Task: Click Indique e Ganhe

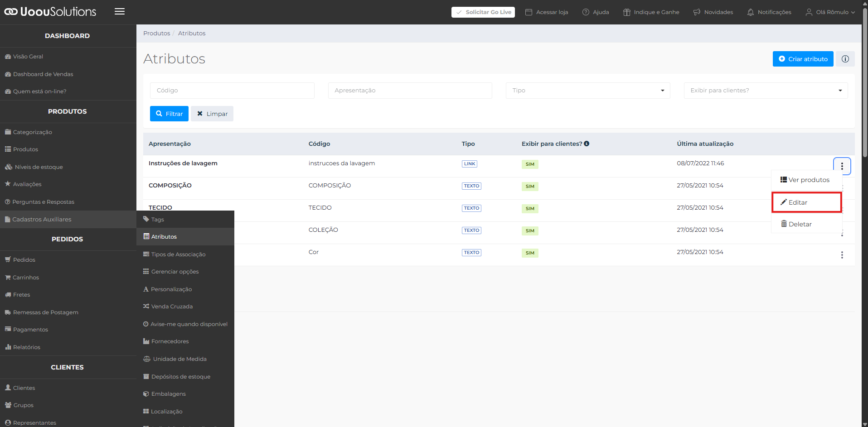Action: tap(651, 12)
